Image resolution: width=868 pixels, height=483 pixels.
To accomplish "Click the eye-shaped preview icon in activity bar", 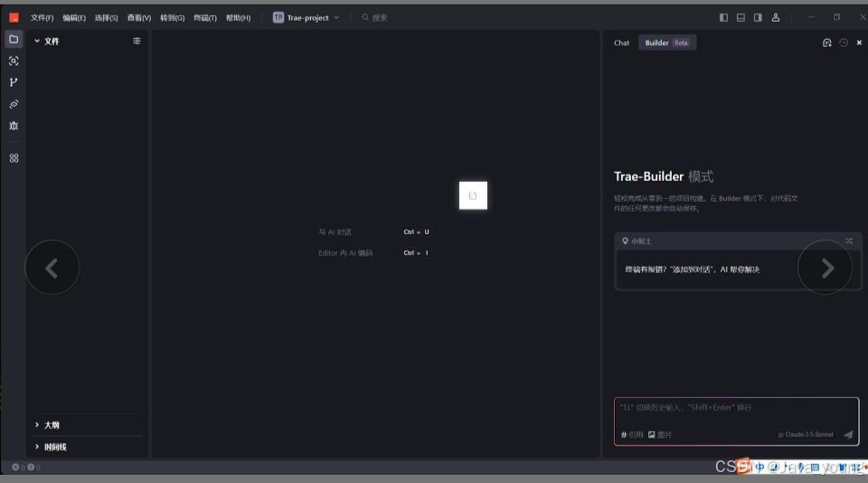I will pyautogui.click(x=14, y=104).
